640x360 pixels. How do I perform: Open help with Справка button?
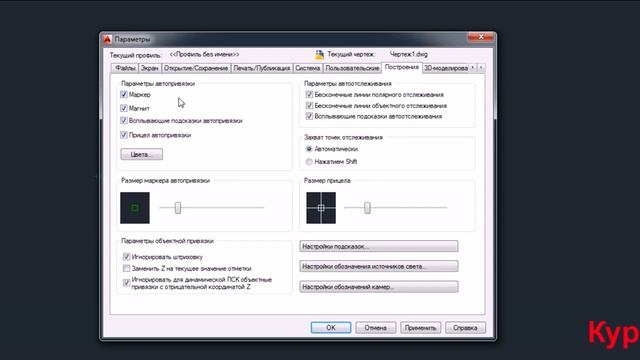(x=465, y=328)
